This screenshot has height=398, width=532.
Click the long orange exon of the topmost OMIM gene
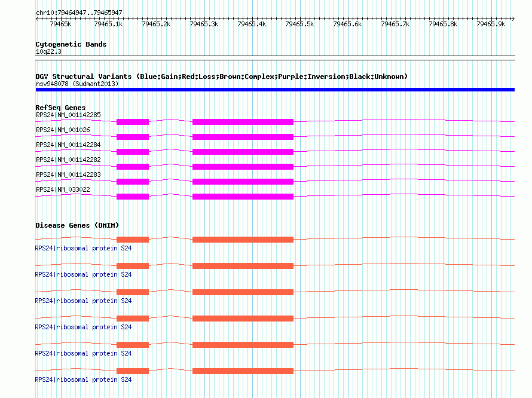coord(243,240)
